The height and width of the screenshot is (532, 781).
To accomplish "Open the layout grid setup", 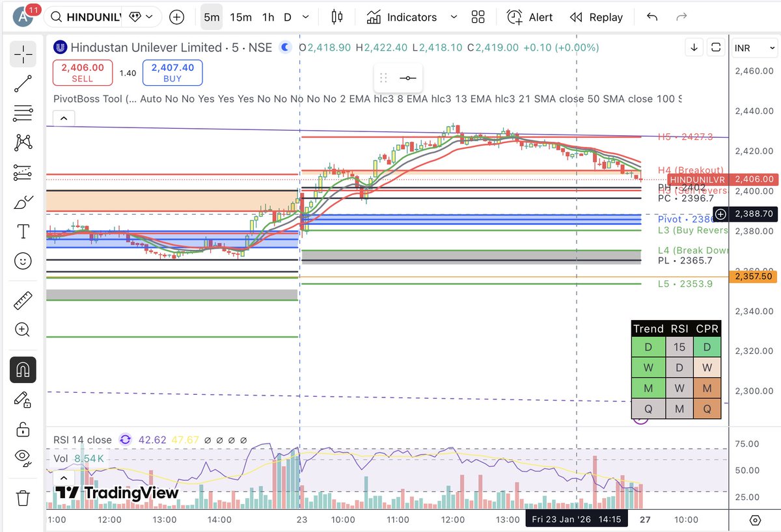I will point(478,17).
